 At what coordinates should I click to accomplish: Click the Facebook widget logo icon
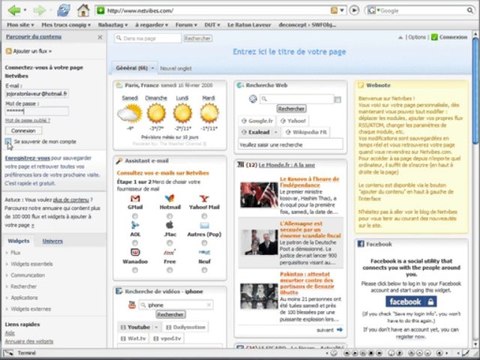[361, 244]
